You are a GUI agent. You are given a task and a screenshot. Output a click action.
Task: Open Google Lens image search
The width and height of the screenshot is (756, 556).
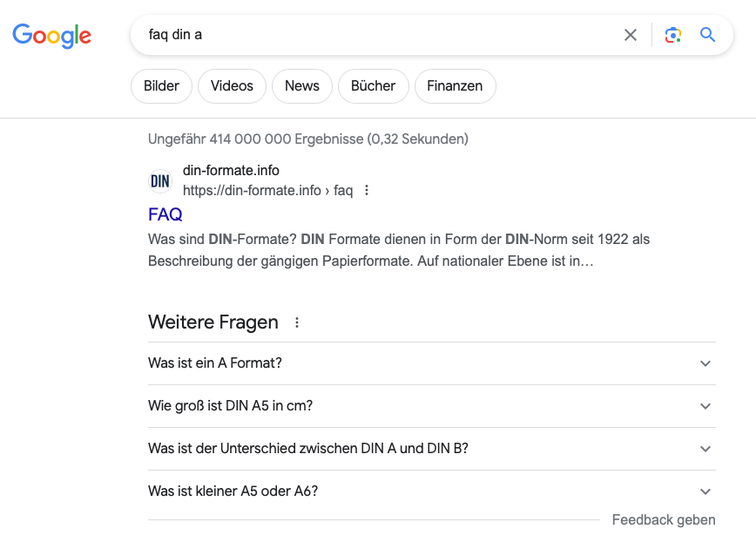click(672, 35)
